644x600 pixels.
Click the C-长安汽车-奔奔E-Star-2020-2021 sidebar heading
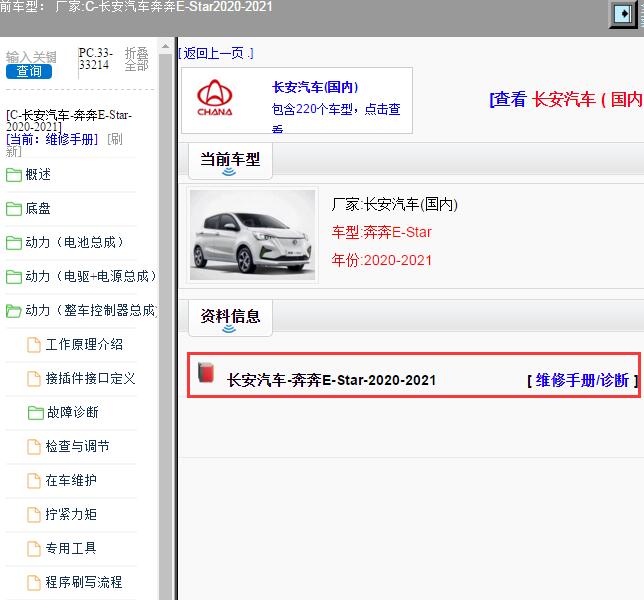69,121
